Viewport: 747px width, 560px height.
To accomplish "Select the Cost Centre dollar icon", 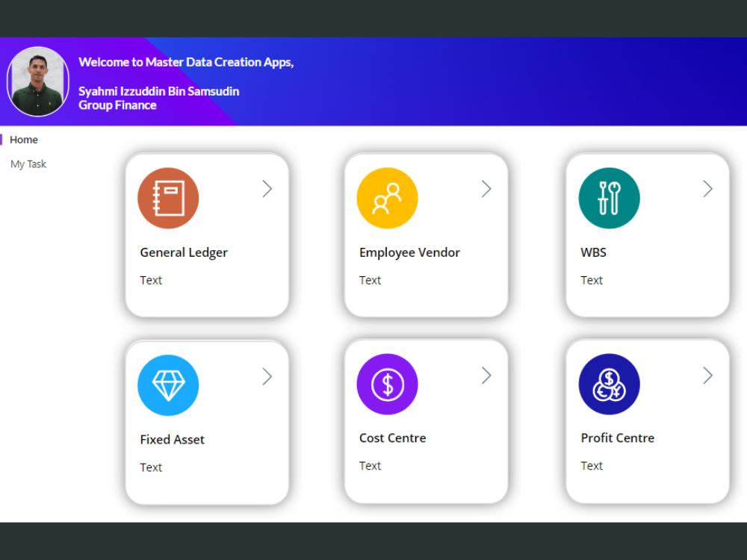I will point(387,384).
